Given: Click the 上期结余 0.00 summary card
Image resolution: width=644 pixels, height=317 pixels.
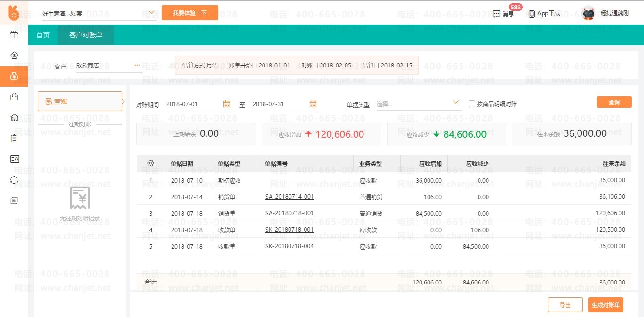Looking at the screenshot, I should [x=196, y=134].
